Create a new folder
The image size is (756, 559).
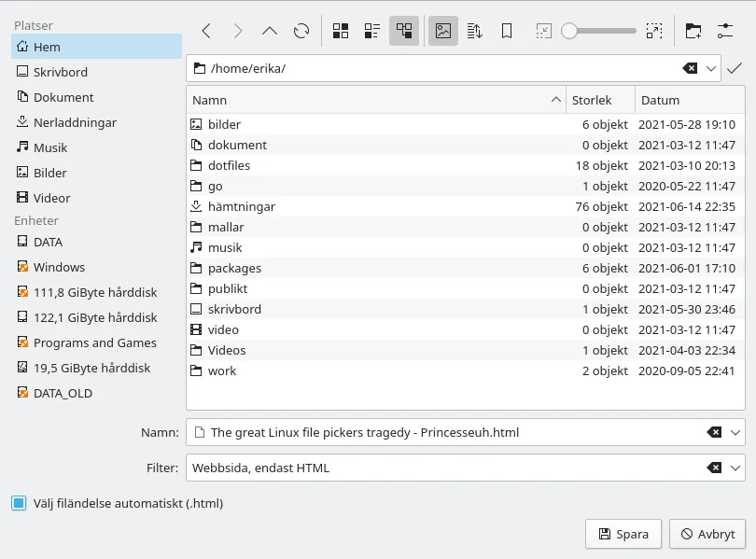pyautogui.click(x=693, y=30)
